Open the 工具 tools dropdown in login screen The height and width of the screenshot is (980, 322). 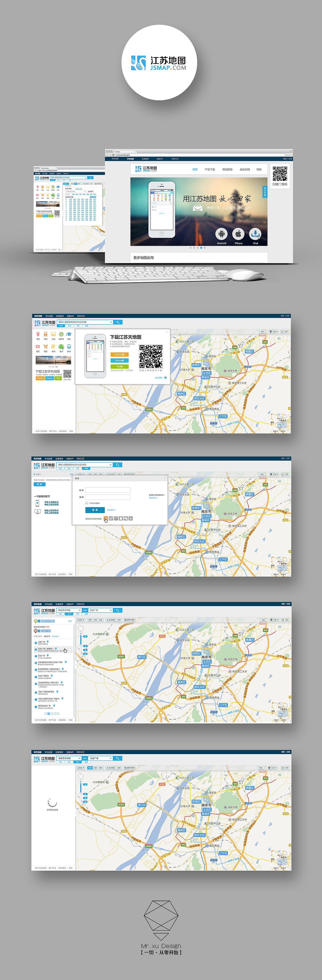[274, 474]
